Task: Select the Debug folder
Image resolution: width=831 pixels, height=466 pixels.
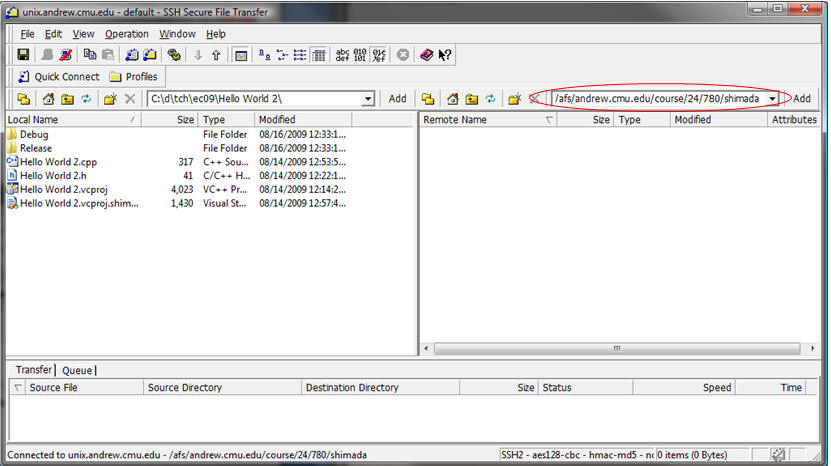Action: (x=34, y=135)
